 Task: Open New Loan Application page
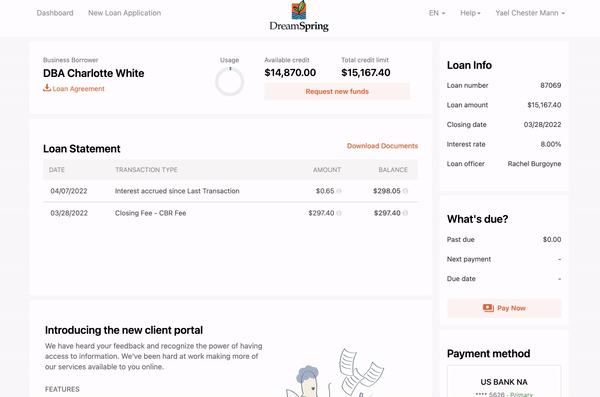pos(124,13)
